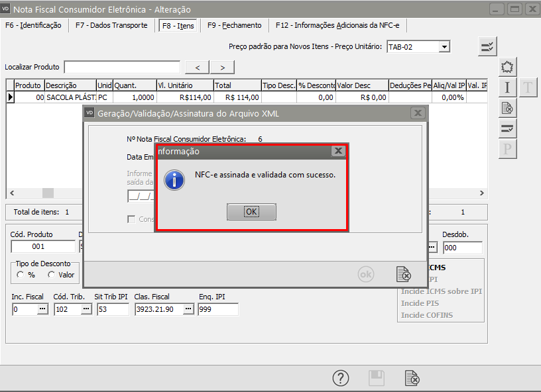Screen dimensions: 541x392
Task: Click the Cód. Produto field 001
Action: (x=43, y=246)
